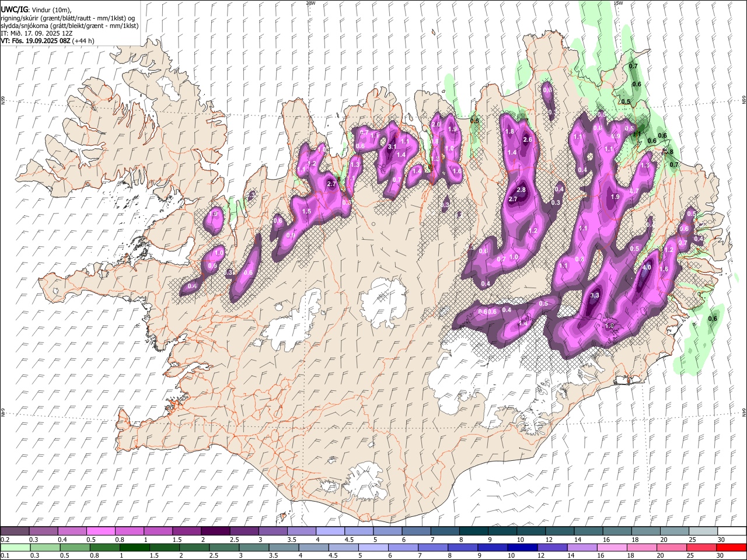Pick the 2.5–3 swatch on the rain scale

click(224, 547)
